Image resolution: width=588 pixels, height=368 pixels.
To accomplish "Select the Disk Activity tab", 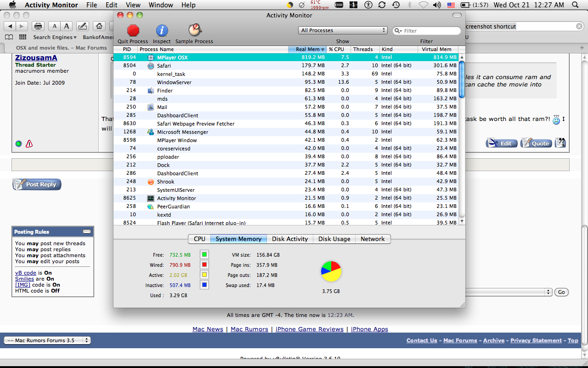I will click(290, 239).
